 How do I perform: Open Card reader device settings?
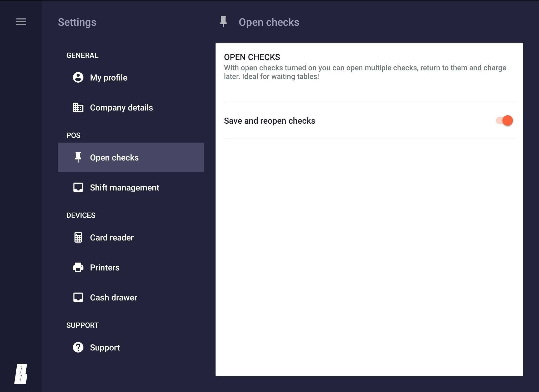click(x=131, y=237)
